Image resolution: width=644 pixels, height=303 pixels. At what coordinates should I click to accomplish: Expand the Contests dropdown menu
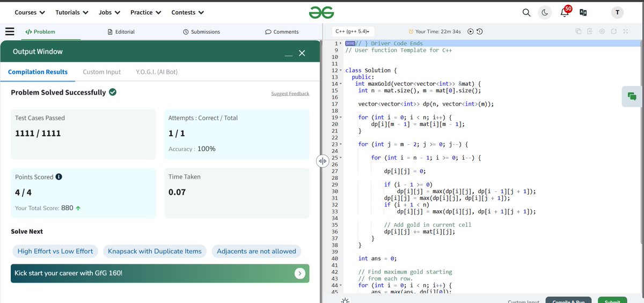tap(187, 12)
